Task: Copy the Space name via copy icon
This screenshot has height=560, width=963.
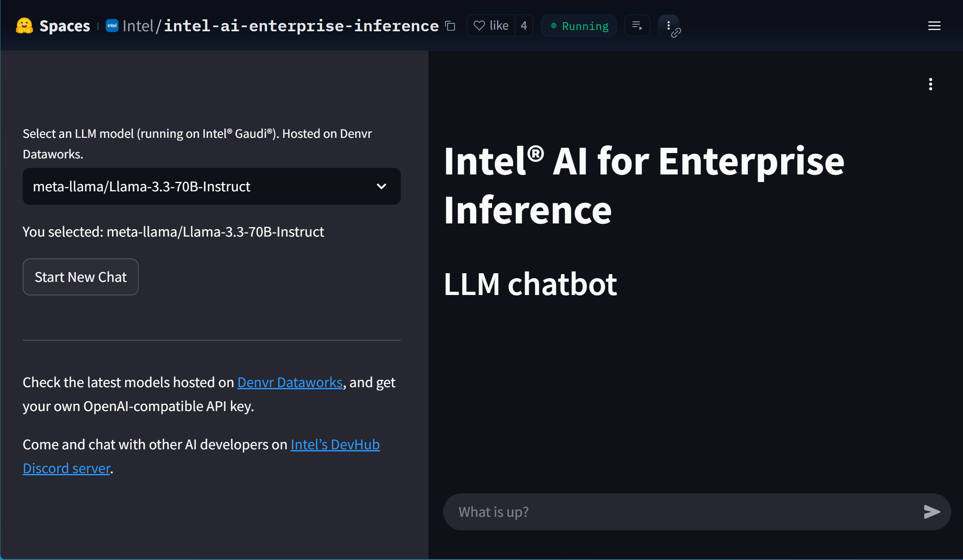Action: point(450,26)
